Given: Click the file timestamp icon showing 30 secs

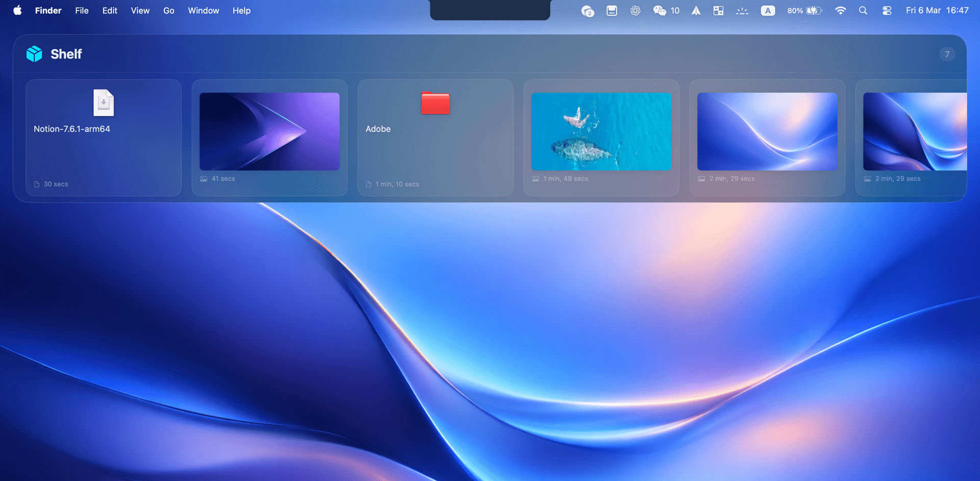Looking at the screenshot, I should tap(36, 184).
